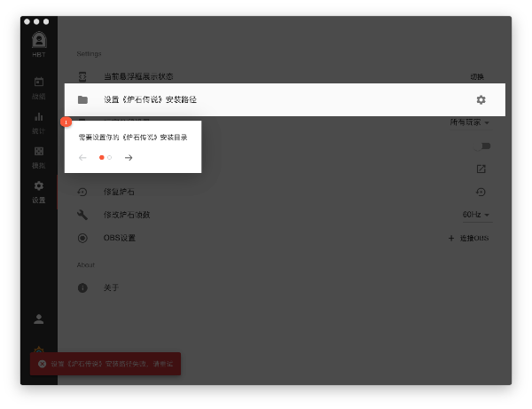The width and height of the screenshot is (532, 409).
Task: Open the 所有玩家 dropdown
Action: click(470, 122)
